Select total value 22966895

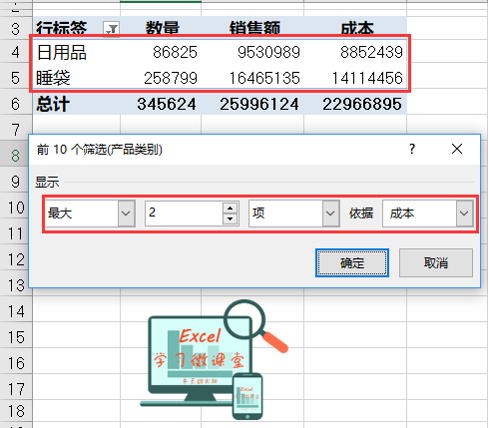(355, 104)
